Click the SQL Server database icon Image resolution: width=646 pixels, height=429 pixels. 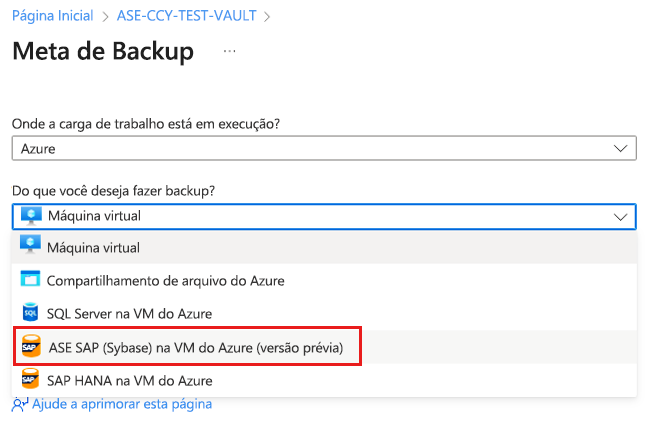(x=30, y=313)
